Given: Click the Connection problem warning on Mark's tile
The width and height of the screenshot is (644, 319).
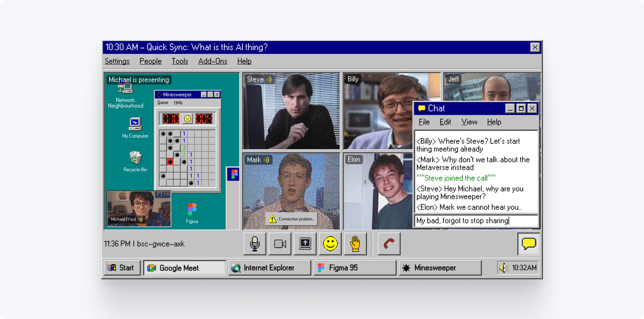Looking at the screenshot, I should 291,219.
